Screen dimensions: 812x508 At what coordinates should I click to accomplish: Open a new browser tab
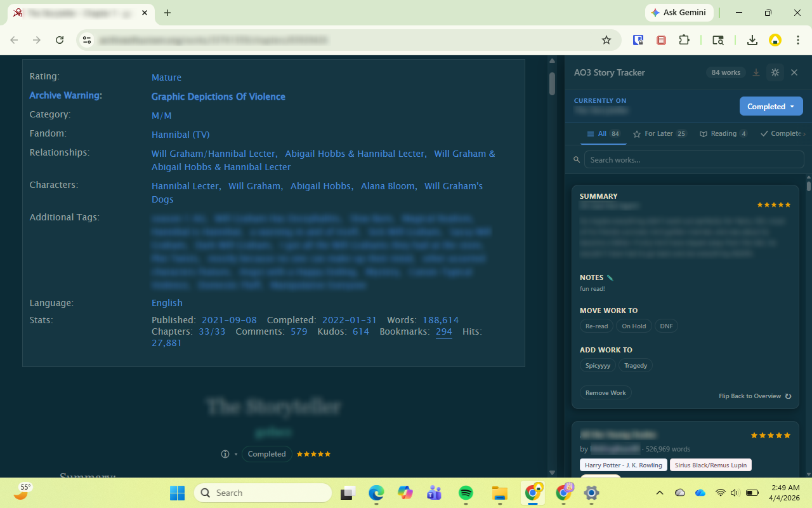pos(167,13)
